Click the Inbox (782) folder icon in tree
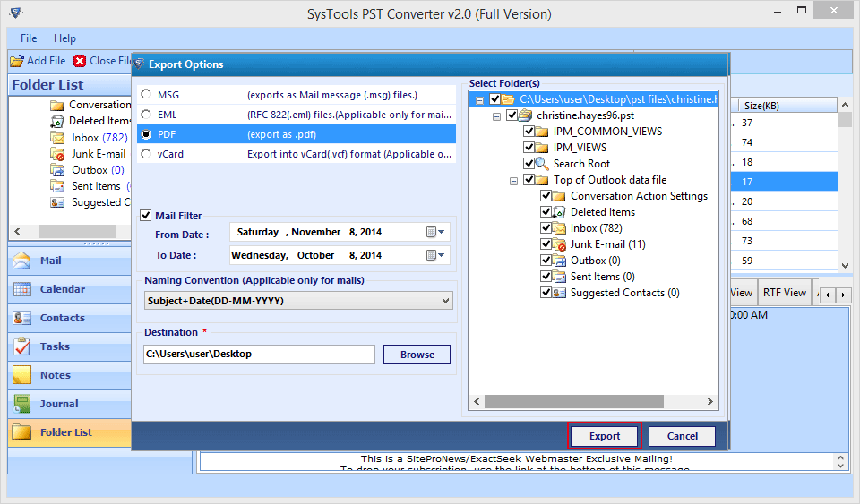Viewport: 860px width, 504px height. coord(559,228)
